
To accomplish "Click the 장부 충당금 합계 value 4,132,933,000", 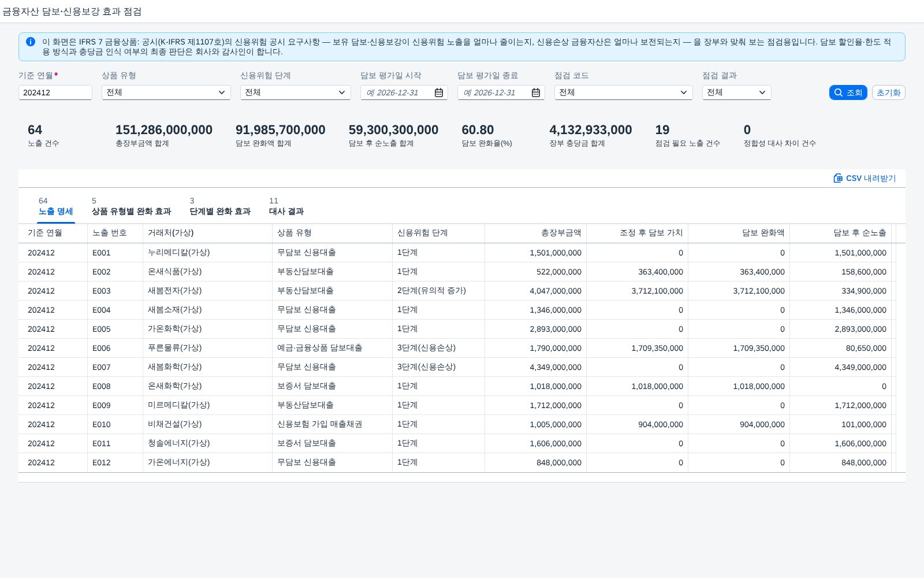I will tap(591, 130).
